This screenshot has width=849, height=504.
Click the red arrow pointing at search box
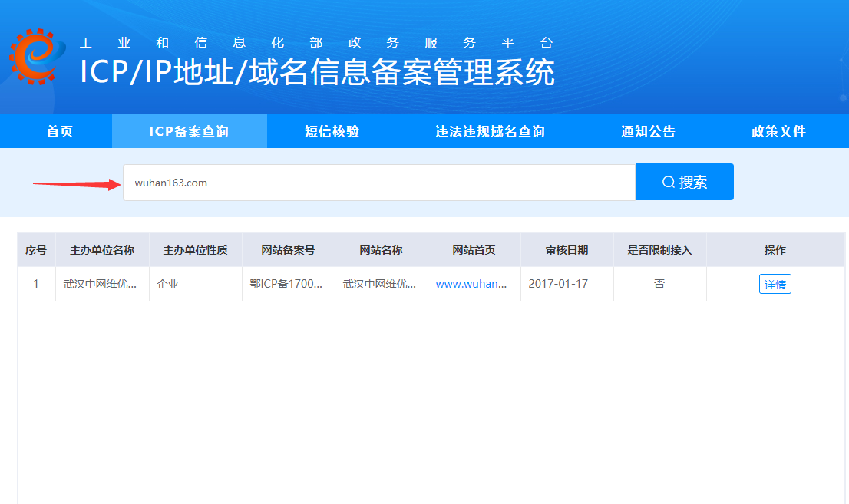pyautogui.click(x=77, y=183)
